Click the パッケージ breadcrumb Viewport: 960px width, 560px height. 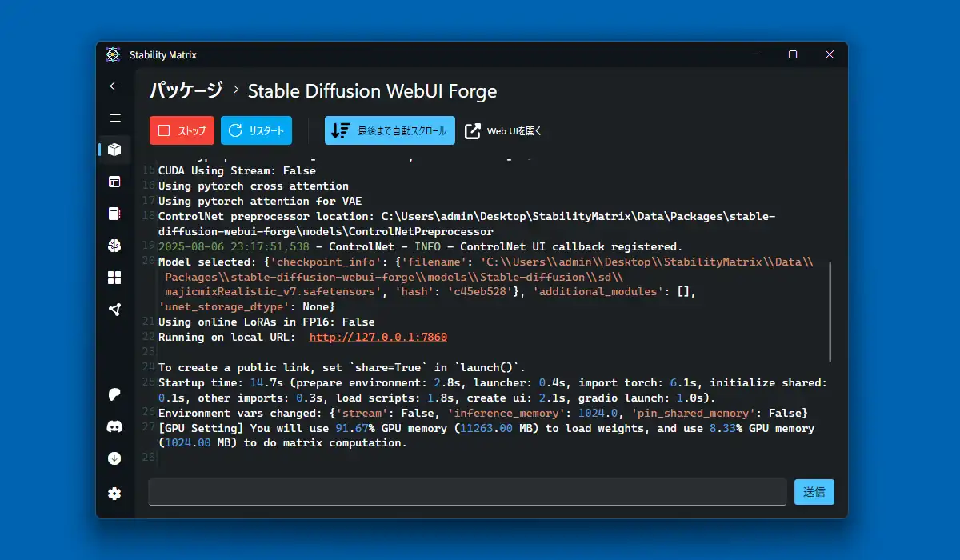click(186, 90)
